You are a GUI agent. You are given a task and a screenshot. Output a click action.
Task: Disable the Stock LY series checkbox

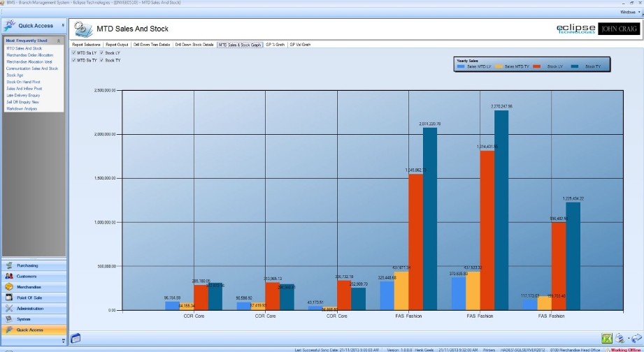pos(102,52)
